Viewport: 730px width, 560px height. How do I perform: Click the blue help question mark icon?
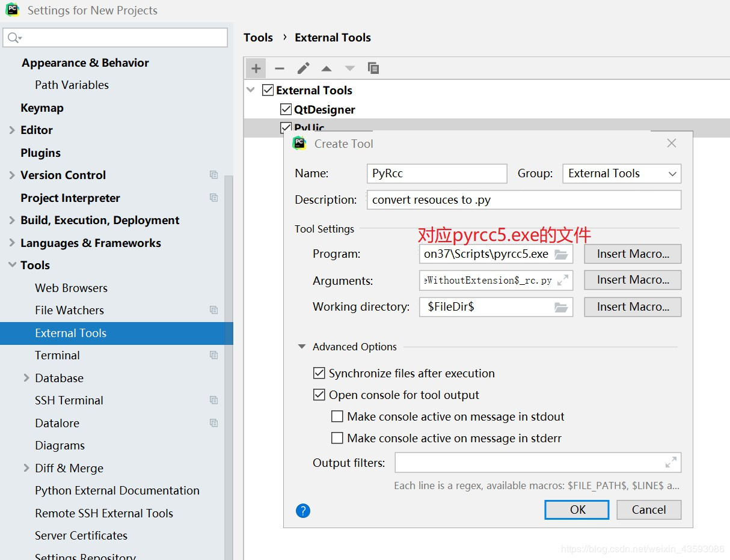click(x=303, y=511)
